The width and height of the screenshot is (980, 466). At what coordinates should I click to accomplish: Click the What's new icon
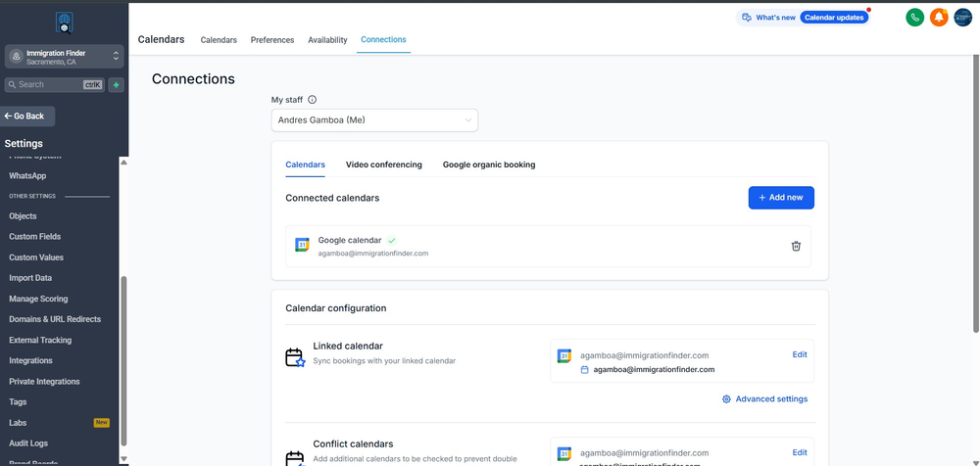click(746, 18)
